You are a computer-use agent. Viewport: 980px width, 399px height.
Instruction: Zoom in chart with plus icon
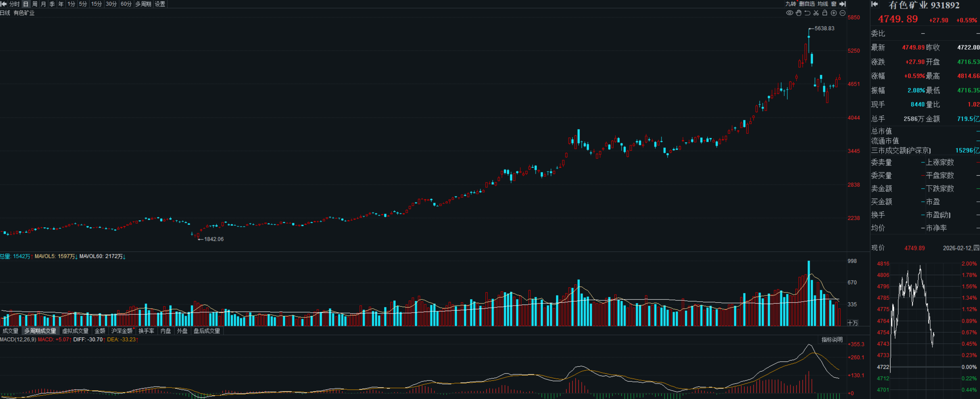click(x=834, y=13)
